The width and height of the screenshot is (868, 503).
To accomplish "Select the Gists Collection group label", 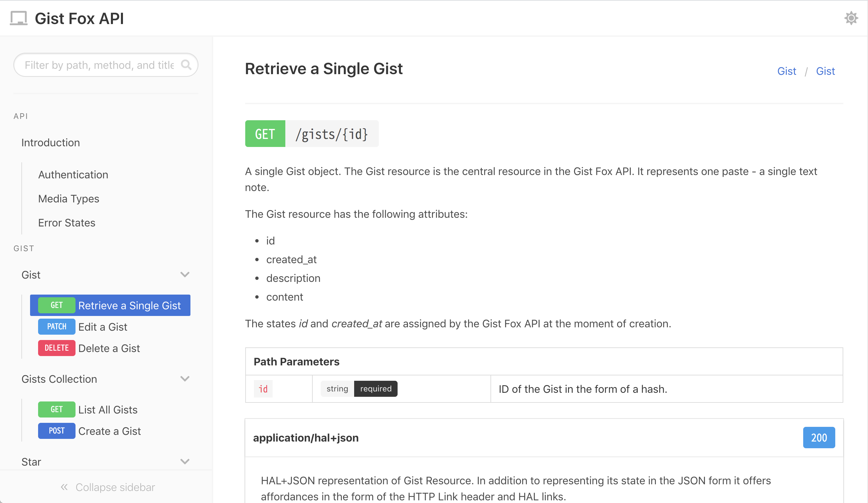I will click(x=59, y=379).
